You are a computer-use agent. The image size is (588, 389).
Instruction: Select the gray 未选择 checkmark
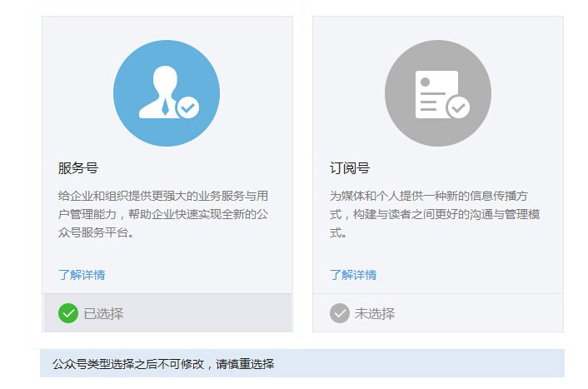pyautogui.click(x=340, y=313)
